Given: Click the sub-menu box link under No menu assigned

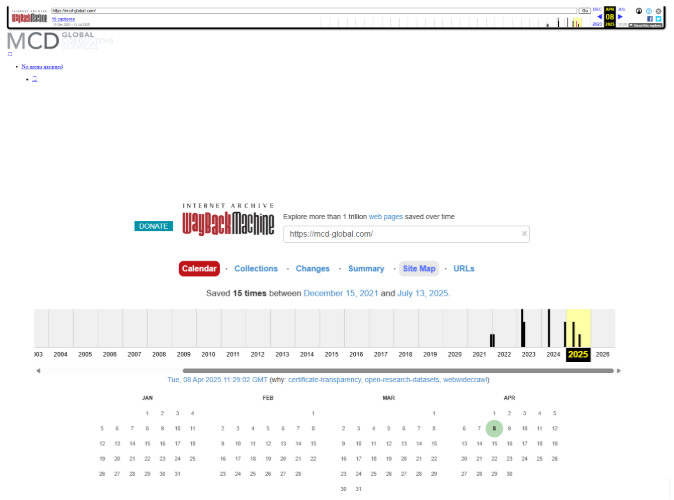Looking at the screenshot, I should tap(35, 79).
